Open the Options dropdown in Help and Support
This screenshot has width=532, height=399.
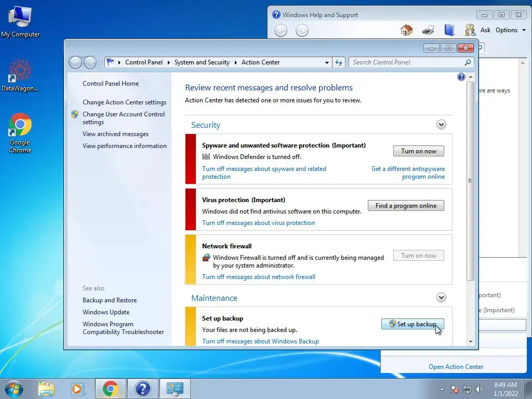511,30
